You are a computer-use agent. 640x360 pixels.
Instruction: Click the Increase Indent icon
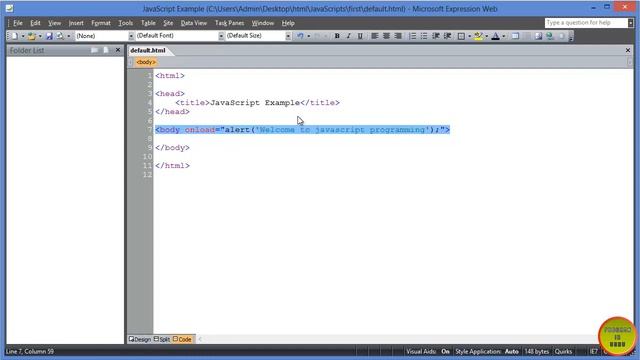tap(448, 36)
